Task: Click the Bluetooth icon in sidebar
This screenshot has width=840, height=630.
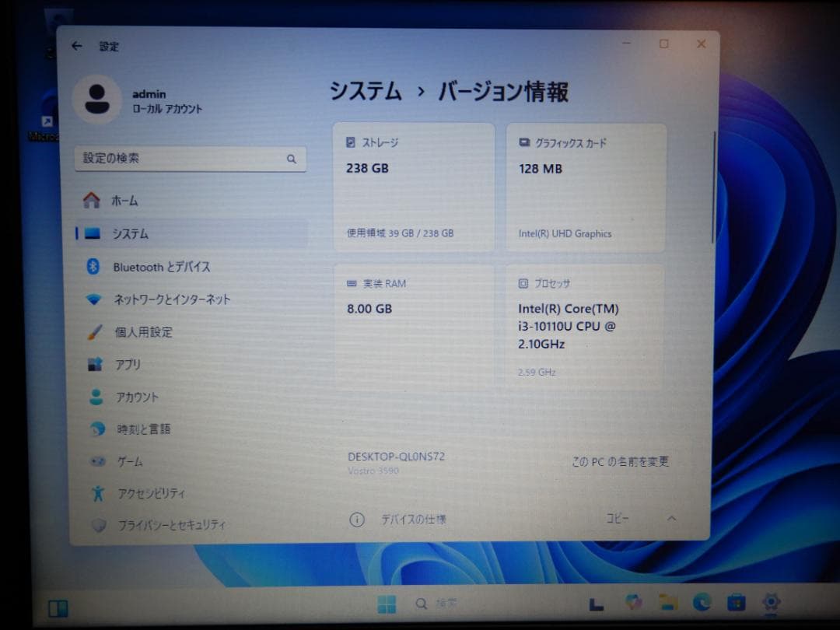Action: coord(93,266)
